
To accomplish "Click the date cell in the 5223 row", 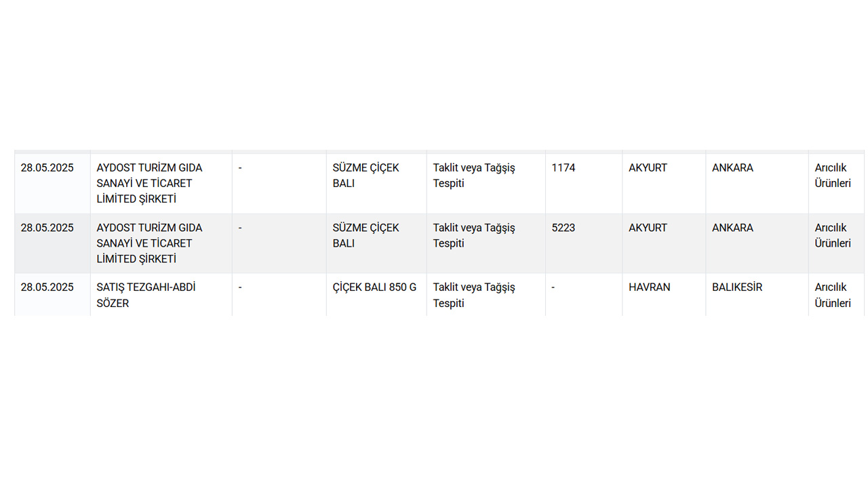I will point(47,228).
